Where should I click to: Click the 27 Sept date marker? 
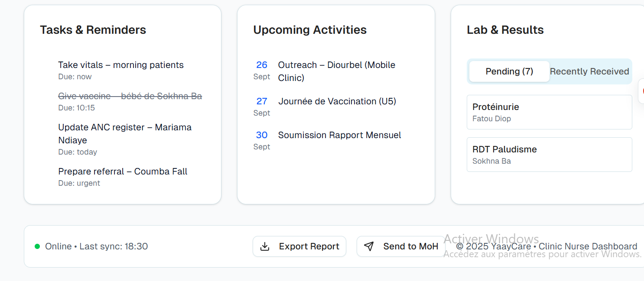[262, 107]
